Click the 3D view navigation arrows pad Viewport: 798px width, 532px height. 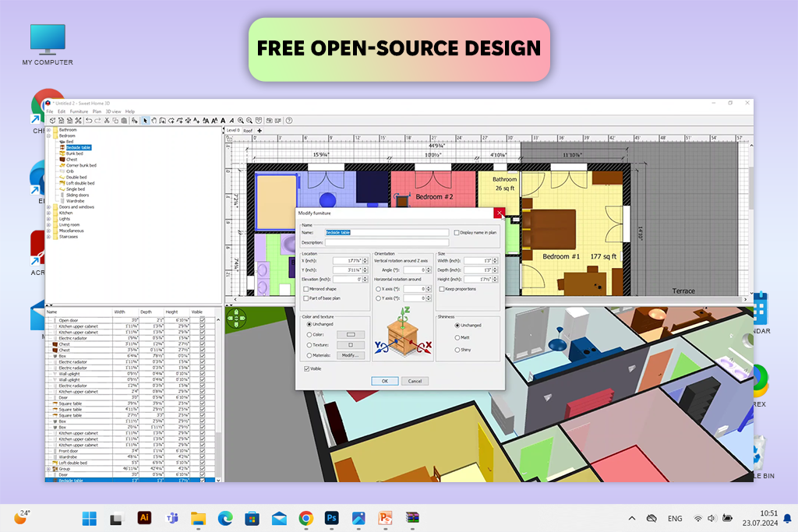(x=236, y=318)
